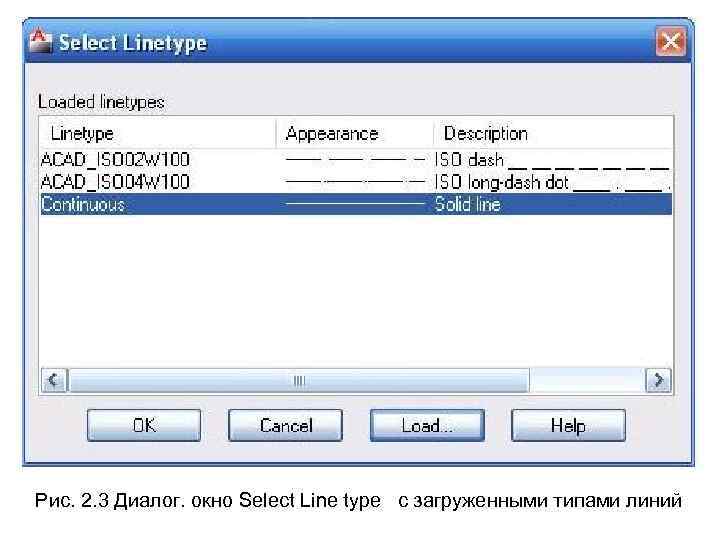Click the Continuous solid line preview

point(355,203)
